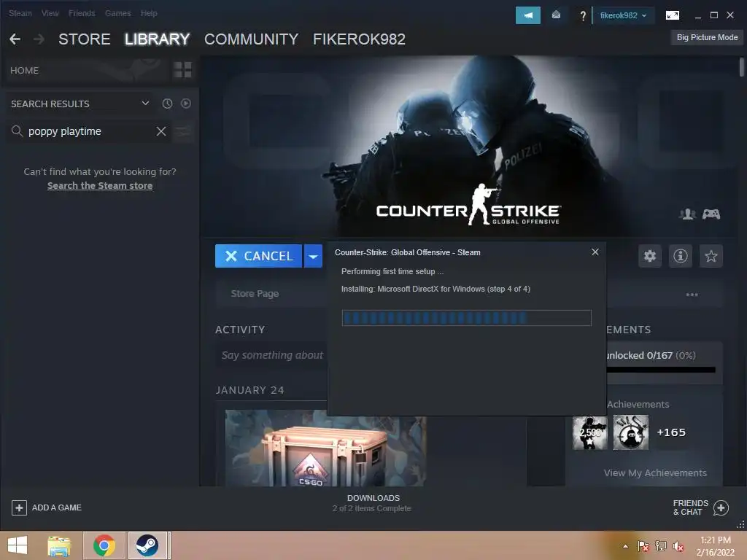Click the library vertical scrollbar

point(742,67)
